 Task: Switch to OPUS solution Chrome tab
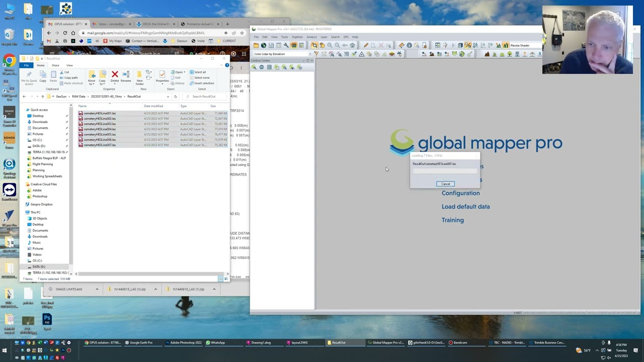(67, 24)
